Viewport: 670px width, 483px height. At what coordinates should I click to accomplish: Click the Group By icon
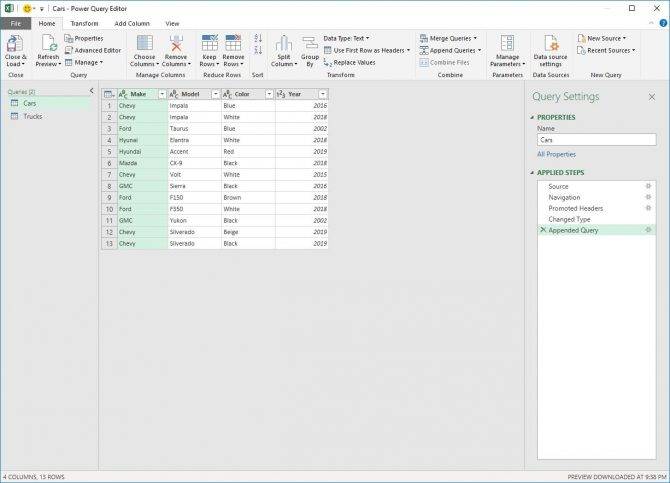pyautogui.click(x=310, y=44)
